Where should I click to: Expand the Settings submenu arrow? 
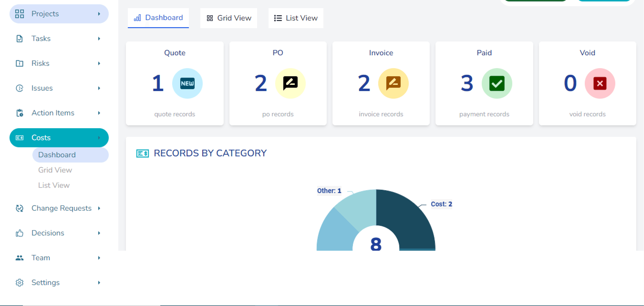coord(99,283)
